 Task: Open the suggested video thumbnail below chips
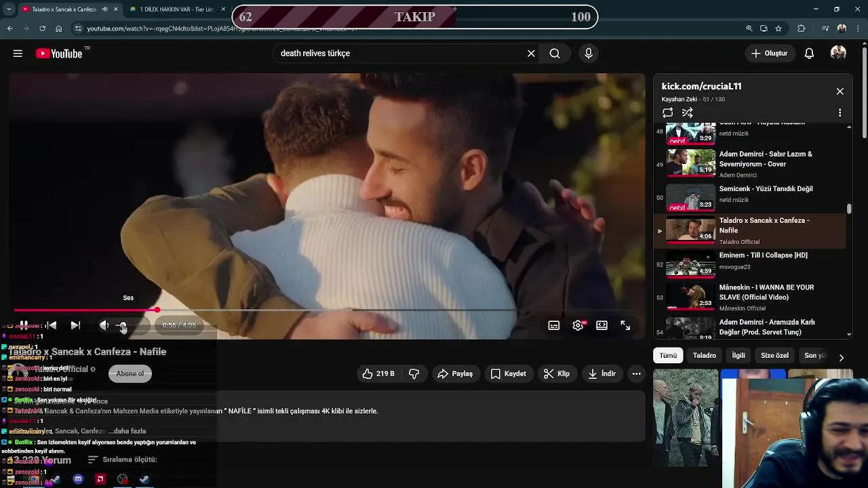point(685,418)
